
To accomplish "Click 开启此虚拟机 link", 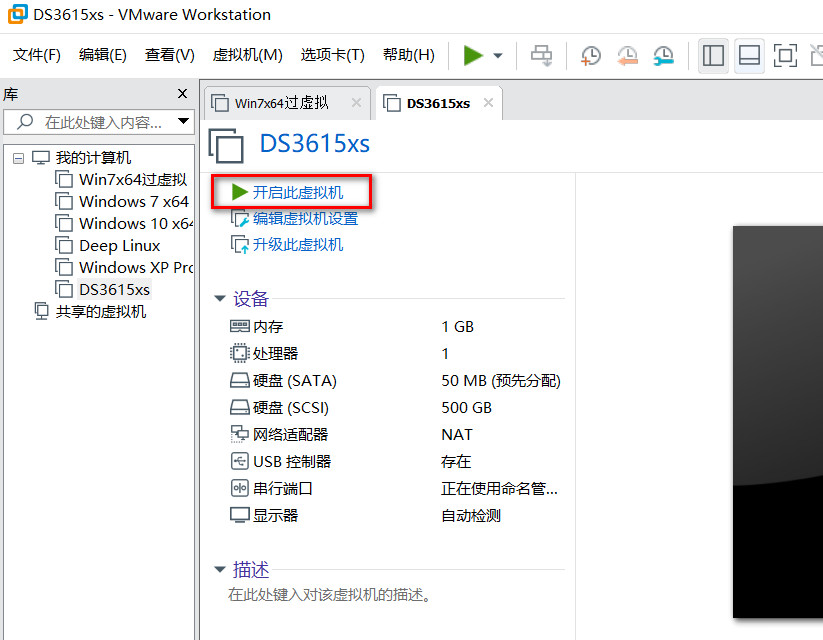I will pos(297,192).
